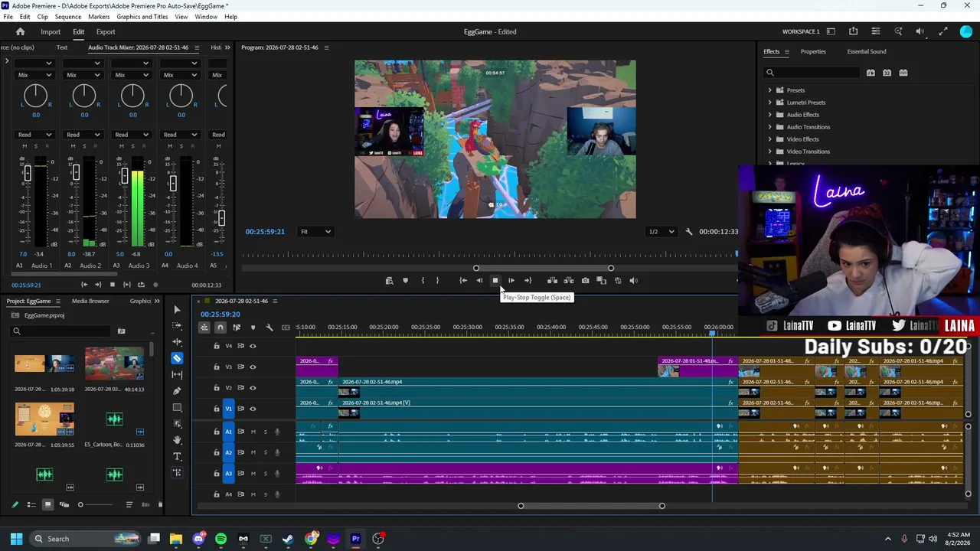This screenshot has width=980, height=551.
Task: Select the Ripple Edit tool
Action: point(177,342)
